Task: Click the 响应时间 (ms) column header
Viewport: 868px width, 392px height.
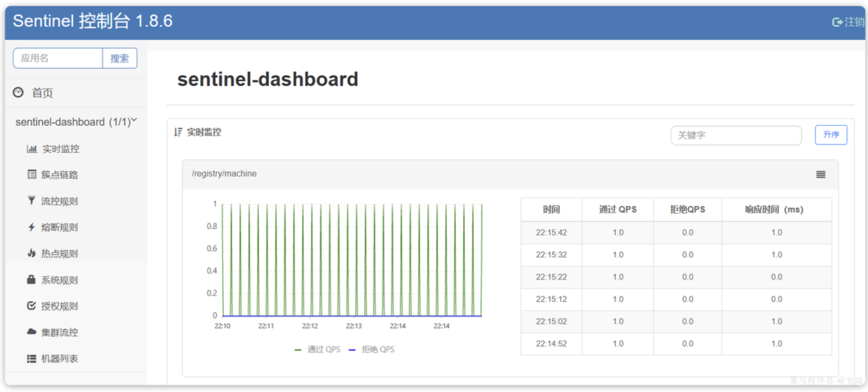Action: pyautogui.click(x=774, y=209)
